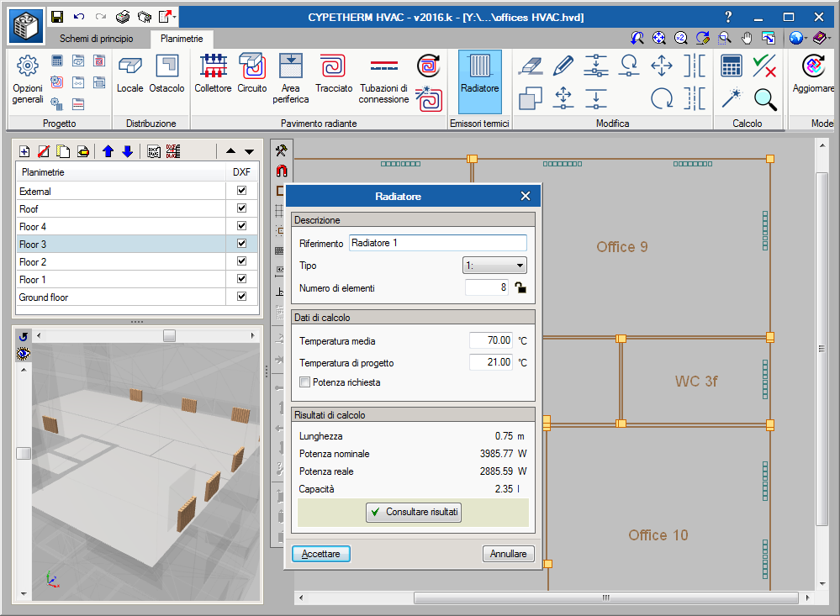Screen dimensions: 840x616
Task: Select Roof in planimetrie list
Action: [x=121, y=208]
